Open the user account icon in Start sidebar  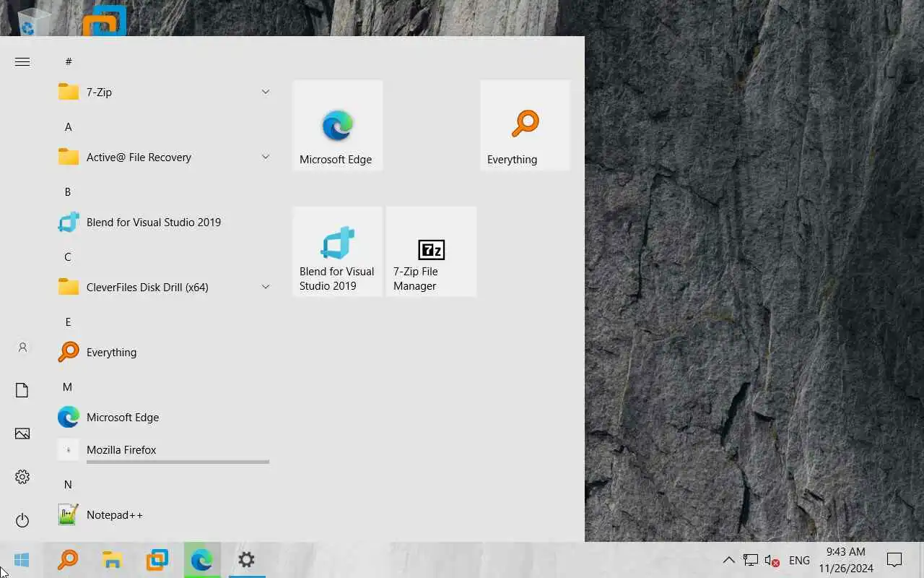(22, 348)
